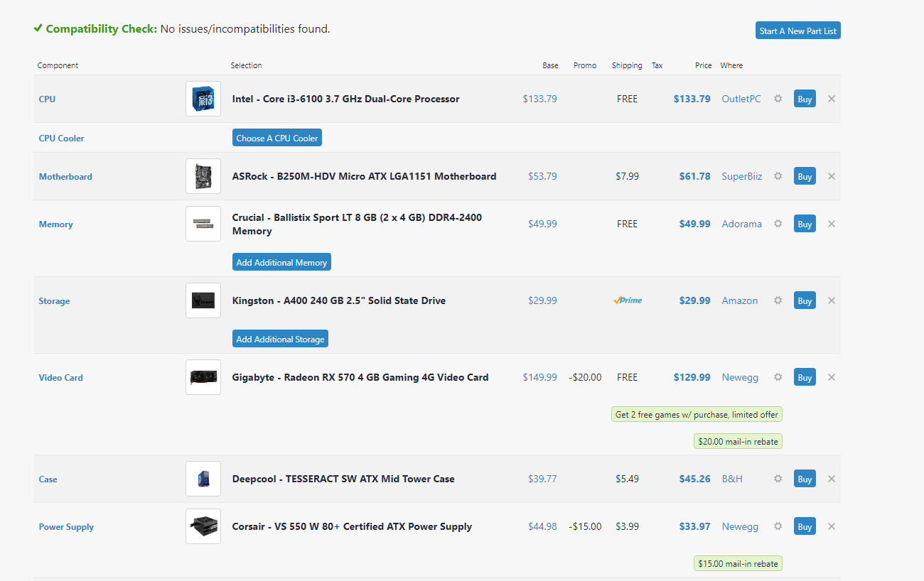Open the Video Card component link

[x=60, y=378]
